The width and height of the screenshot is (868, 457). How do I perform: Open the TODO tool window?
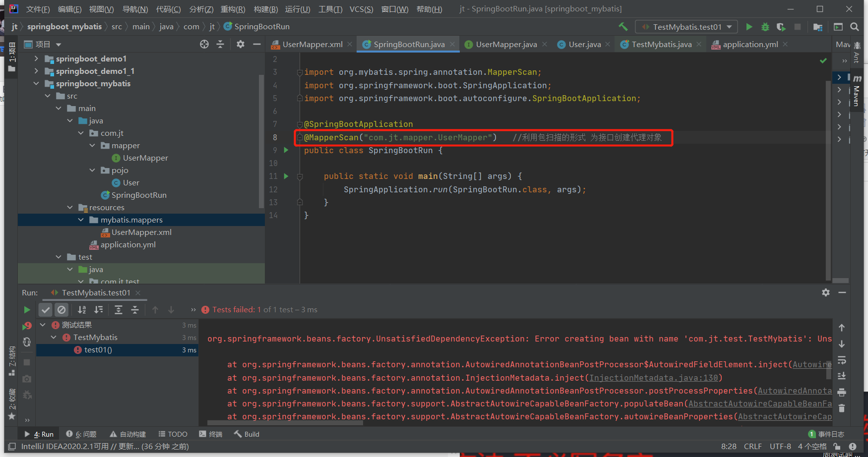(173, 434)
